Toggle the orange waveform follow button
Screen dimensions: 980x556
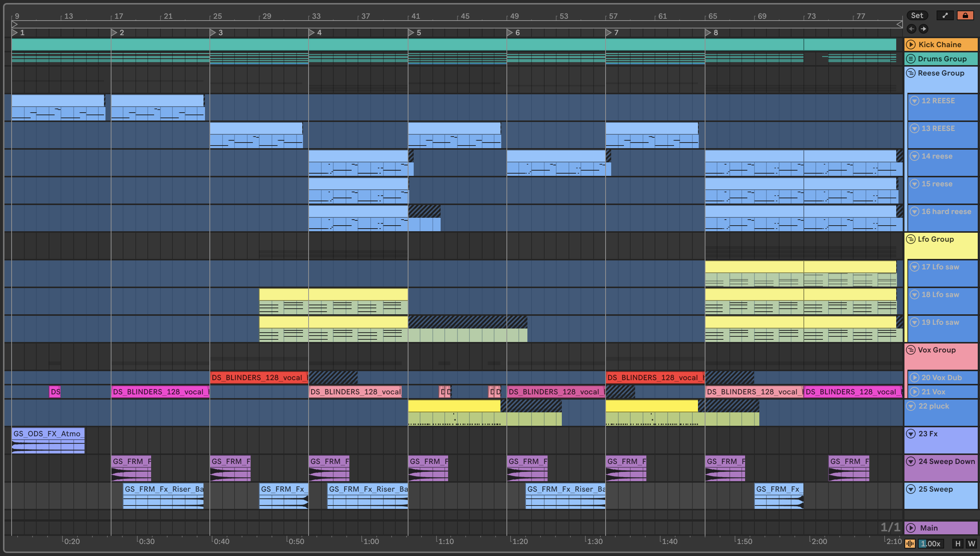tap(910, 543)
